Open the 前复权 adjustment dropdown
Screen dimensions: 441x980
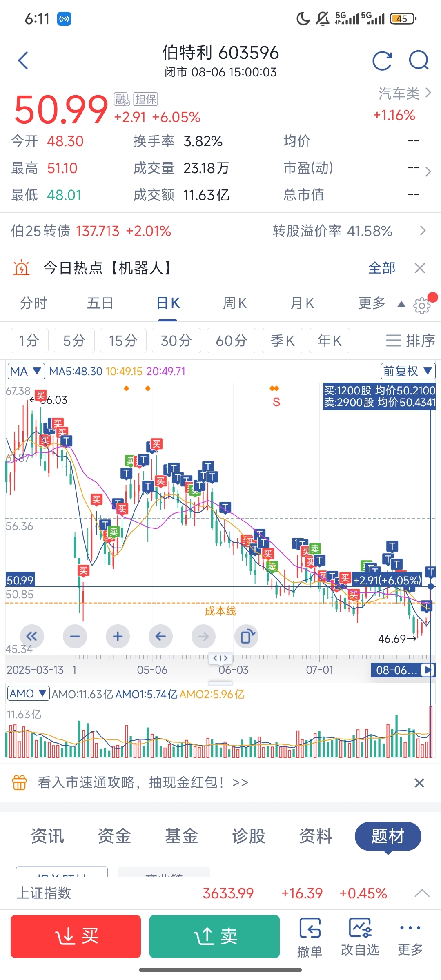point(408,371)
